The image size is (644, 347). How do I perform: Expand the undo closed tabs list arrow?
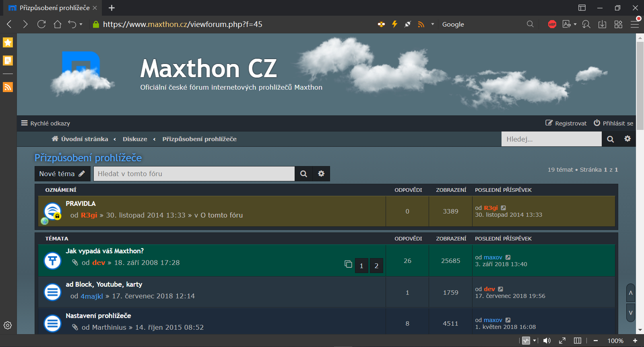point(81,24)
